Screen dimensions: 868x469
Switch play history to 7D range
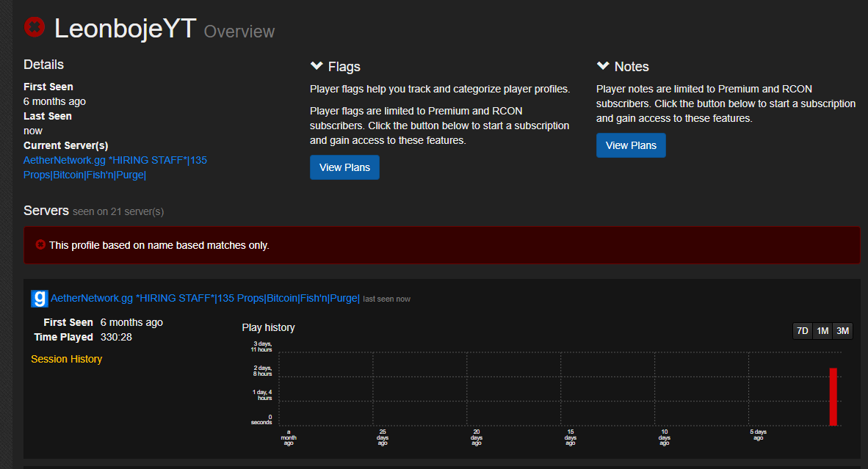pyautogui.click(x=802, y=331)
